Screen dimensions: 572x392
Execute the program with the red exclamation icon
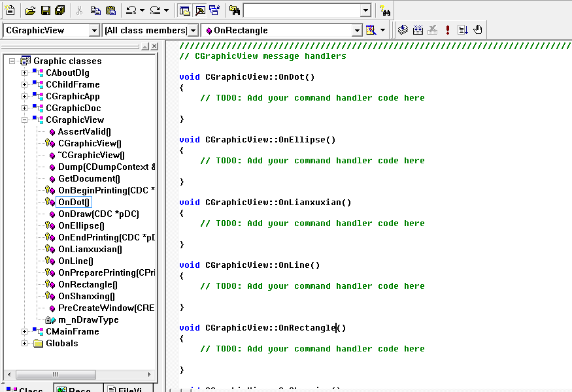447,29
